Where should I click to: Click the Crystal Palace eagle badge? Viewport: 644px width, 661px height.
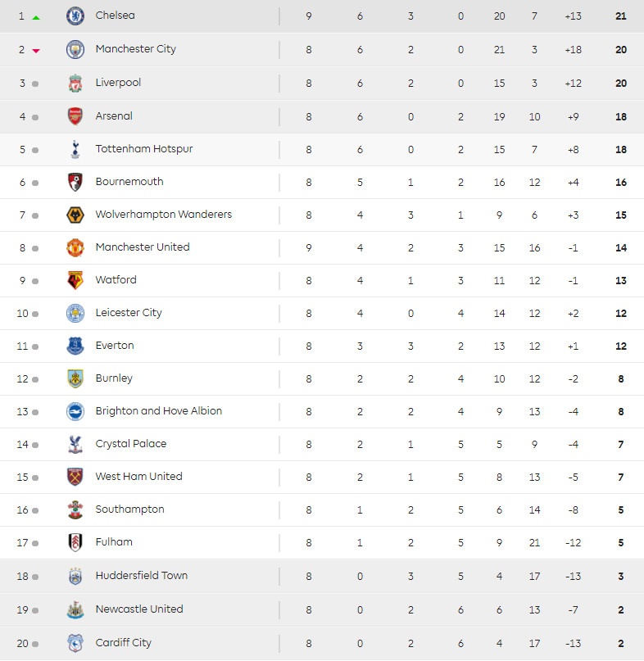[75, 444]
